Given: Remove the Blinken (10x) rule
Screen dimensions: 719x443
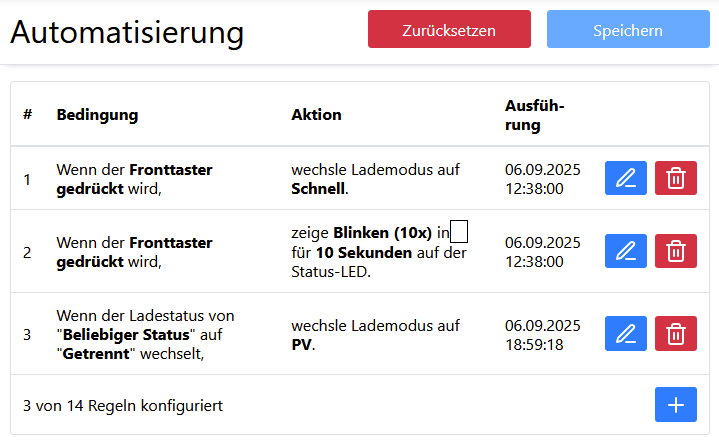Looking at the screenshot, I should click(x=676, y=250).
